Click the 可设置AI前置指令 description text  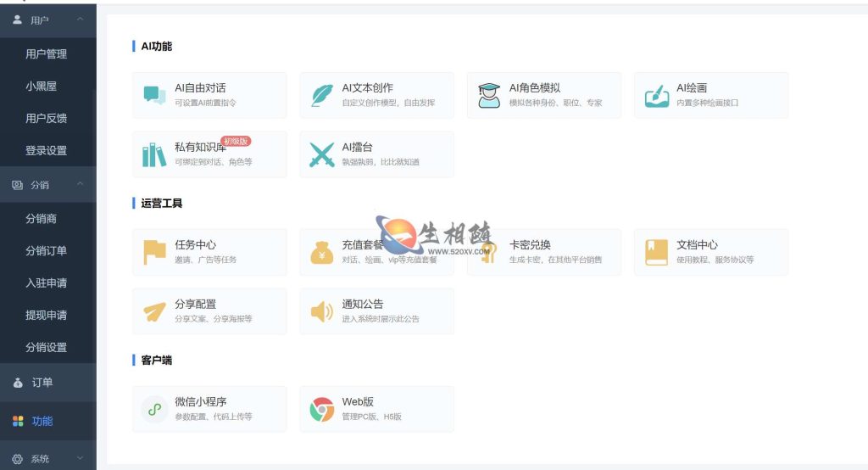(205, 103)
